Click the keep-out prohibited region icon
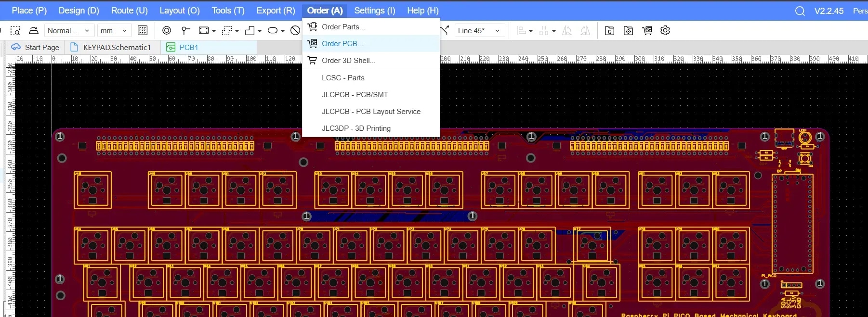The image size is (868, 317). (295, 30)
